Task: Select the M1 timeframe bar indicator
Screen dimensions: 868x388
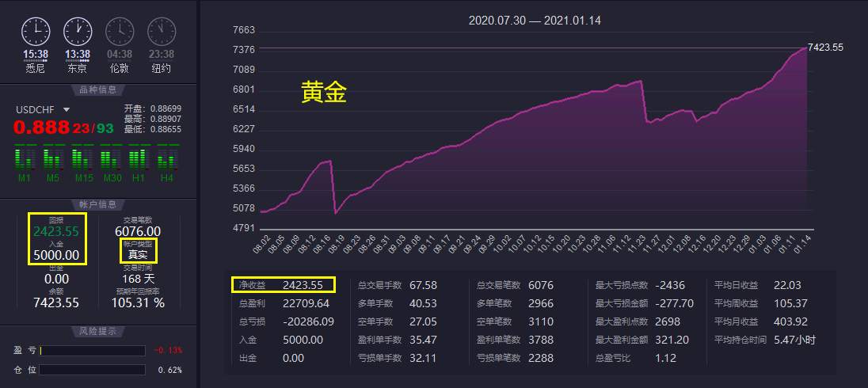Action: (x=25, y=158)
